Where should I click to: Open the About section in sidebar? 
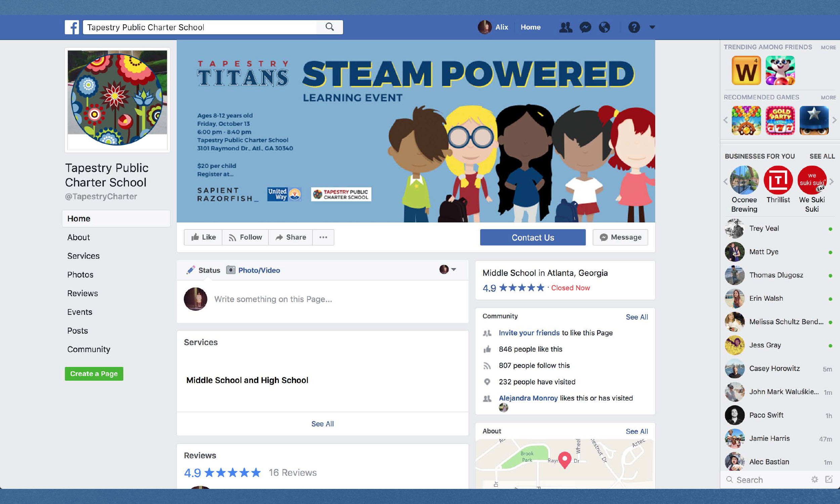pyautogui.click(x=78, y=238)
